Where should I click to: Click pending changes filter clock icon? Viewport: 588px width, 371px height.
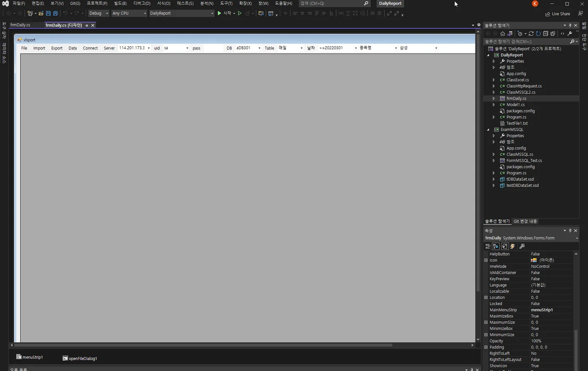(x=520, y=33)
